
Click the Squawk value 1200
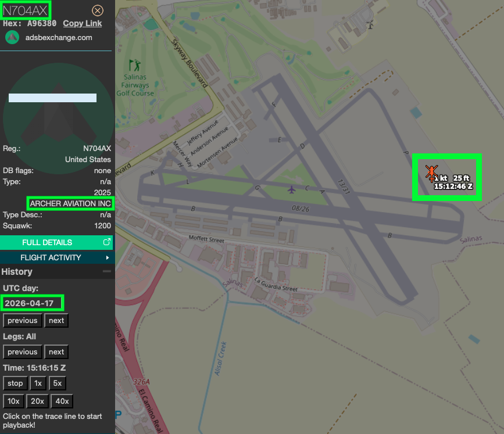102,226
